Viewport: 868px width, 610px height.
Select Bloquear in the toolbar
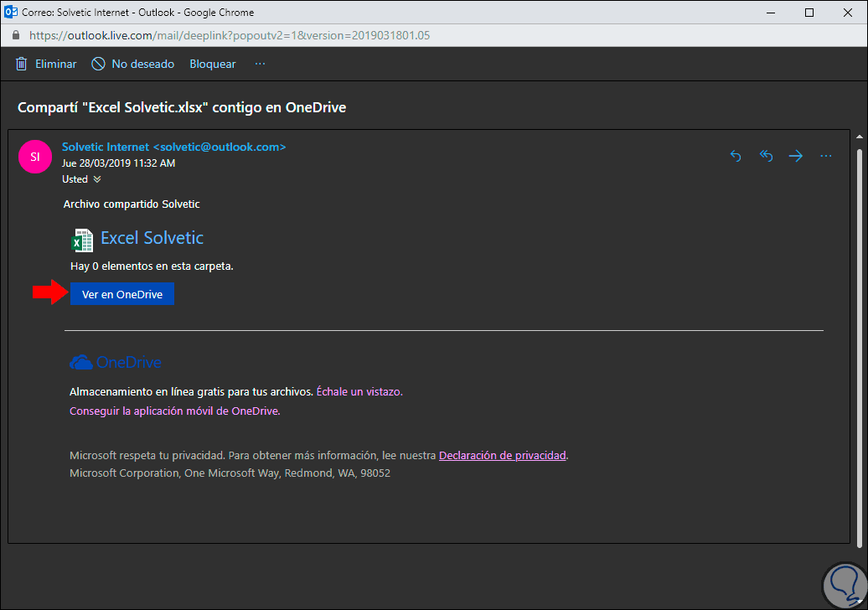[213, 64]
